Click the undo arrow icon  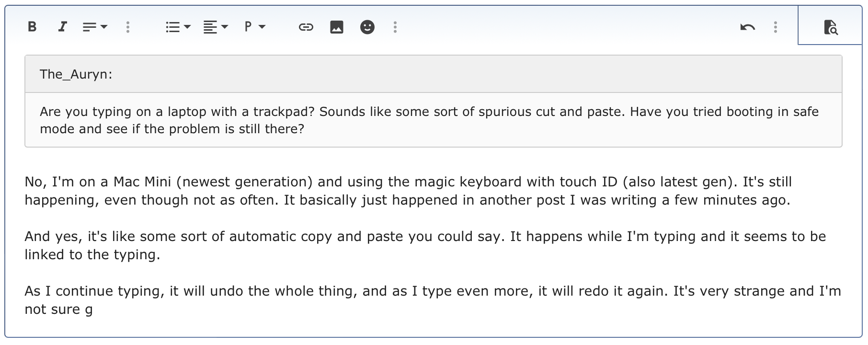click(x=747, y=27)
